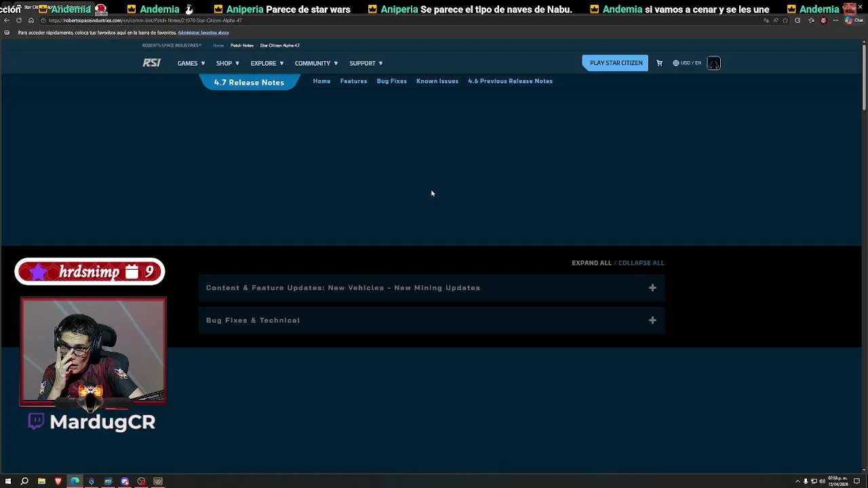The width and height of the screenshot is (868, 488).
Task: Click the RSI logo
Action: [151, 63]
